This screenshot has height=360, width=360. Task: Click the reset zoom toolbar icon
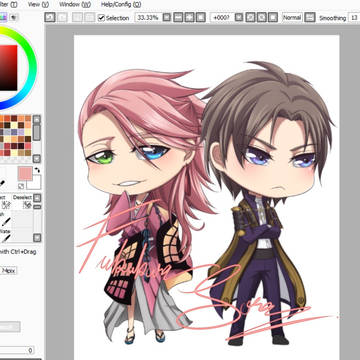pyautogui.click(x=201, y=17)
